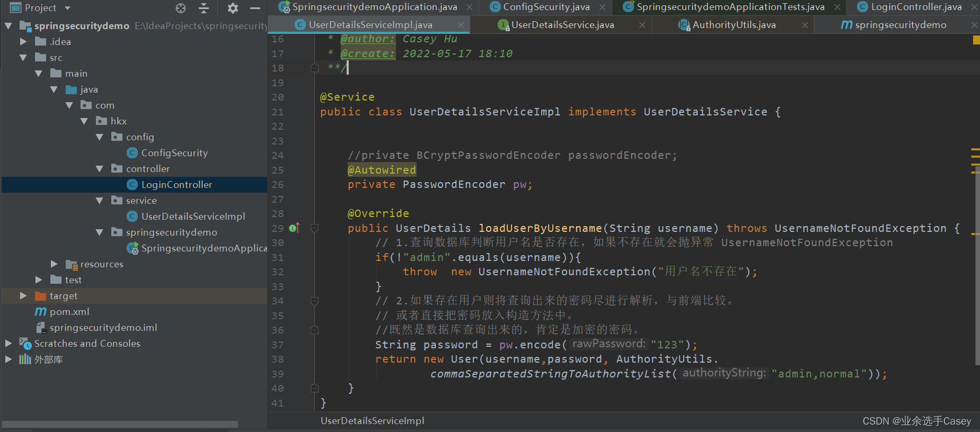Screen dimensions: 980x432
Task: Expand the target folder
Action: click(x=23, y=295)
